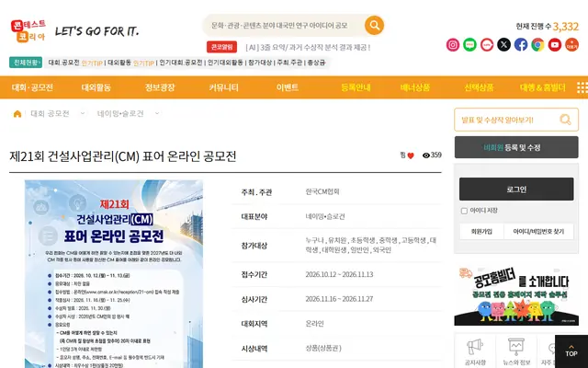
Task: Click 아이디/비밀번호 찾기 button
Action: (538, 231)
